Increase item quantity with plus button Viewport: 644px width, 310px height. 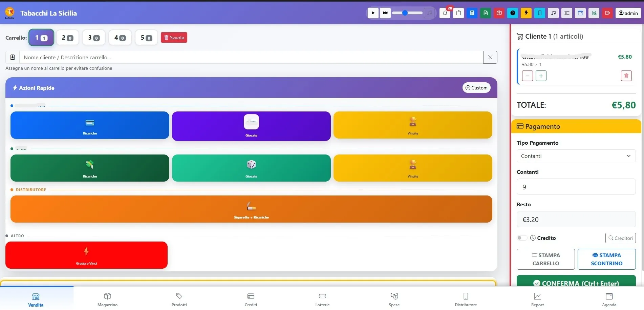pyautogui.click(x=541, y=76)
